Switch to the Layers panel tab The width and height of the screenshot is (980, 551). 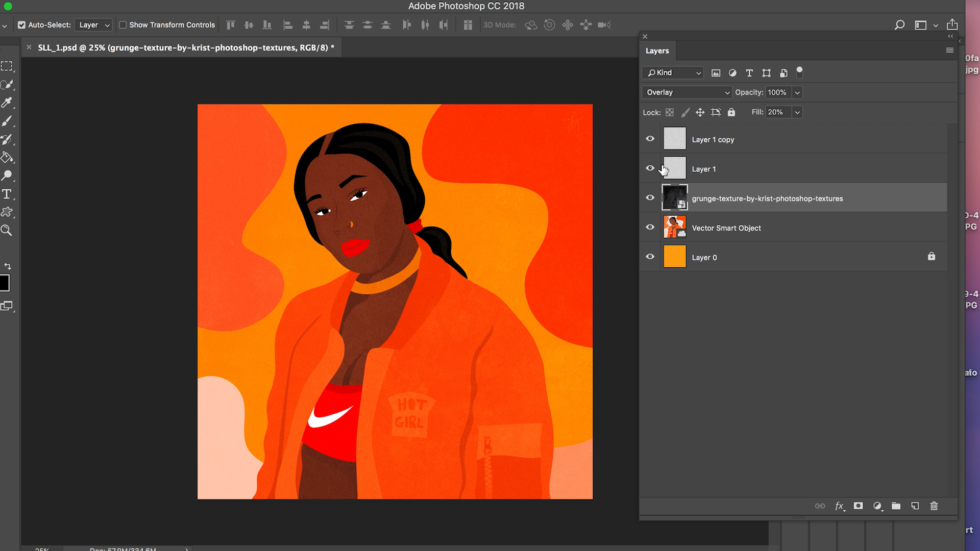click(657, 51)
